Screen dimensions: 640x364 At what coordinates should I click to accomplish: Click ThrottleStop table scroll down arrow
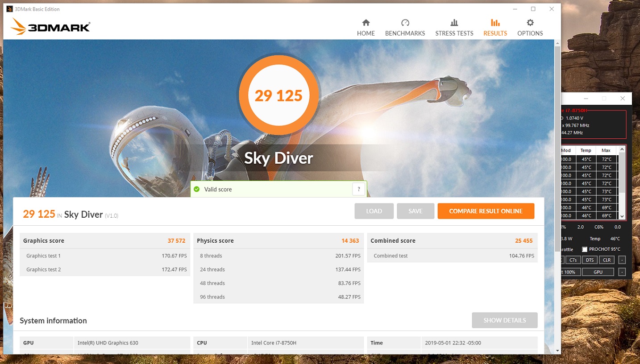(x=622, y=216)
